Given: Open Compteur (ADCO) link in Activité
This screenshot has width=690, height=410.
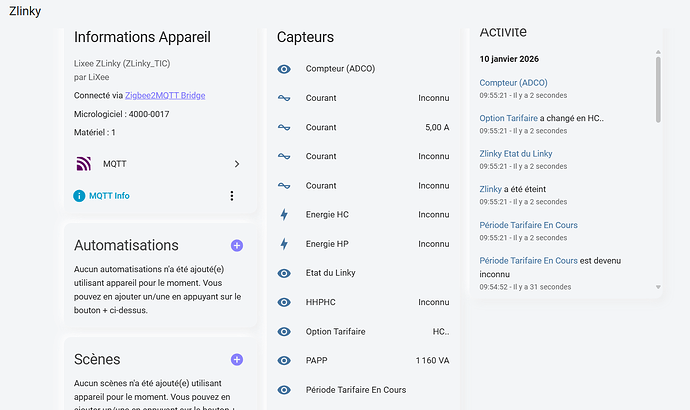Looking at the screenshot, I should [x=513, y=82].
